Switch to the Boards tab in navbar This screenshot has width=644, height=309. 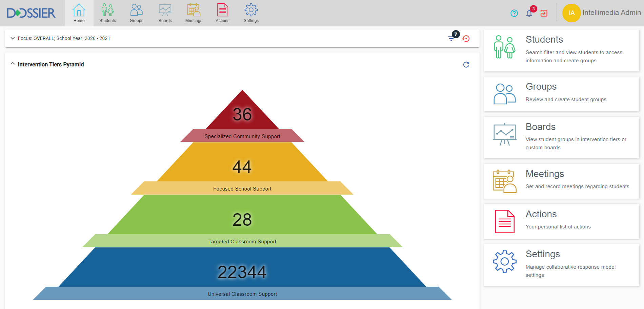[x=165, y=13]
